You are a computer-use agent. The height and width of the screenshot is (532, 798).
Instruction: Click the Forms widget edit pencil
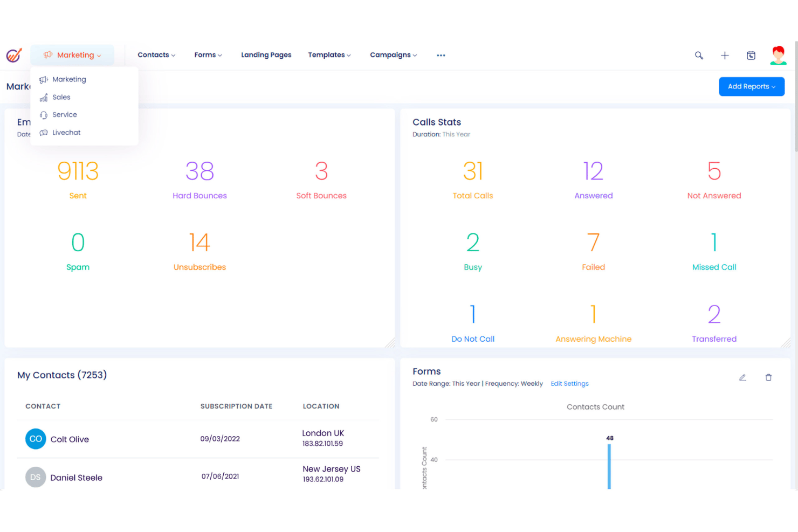[x=742, y=377]
